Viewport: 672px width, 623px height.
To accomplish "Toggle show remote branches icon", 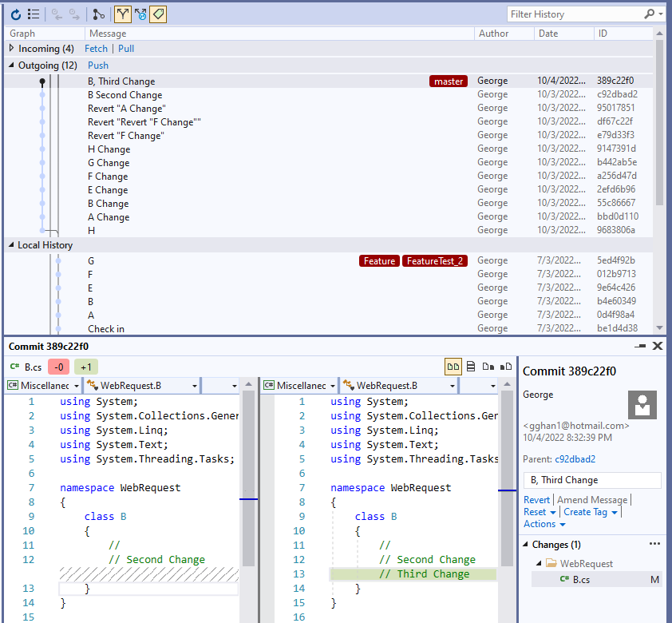I will pos(140,14).
